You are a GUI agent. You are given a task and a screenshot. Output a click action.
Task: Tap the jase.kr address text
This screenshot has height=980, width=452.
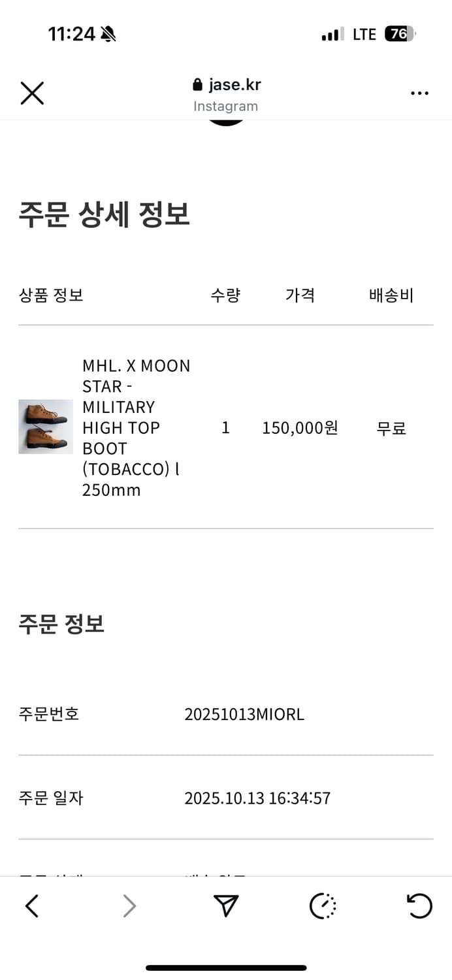click(x=234, y=85)
